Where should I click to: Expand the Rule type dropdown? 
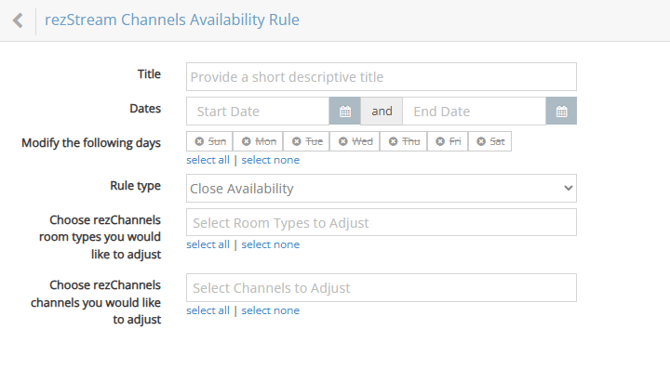tap(381, 188)
